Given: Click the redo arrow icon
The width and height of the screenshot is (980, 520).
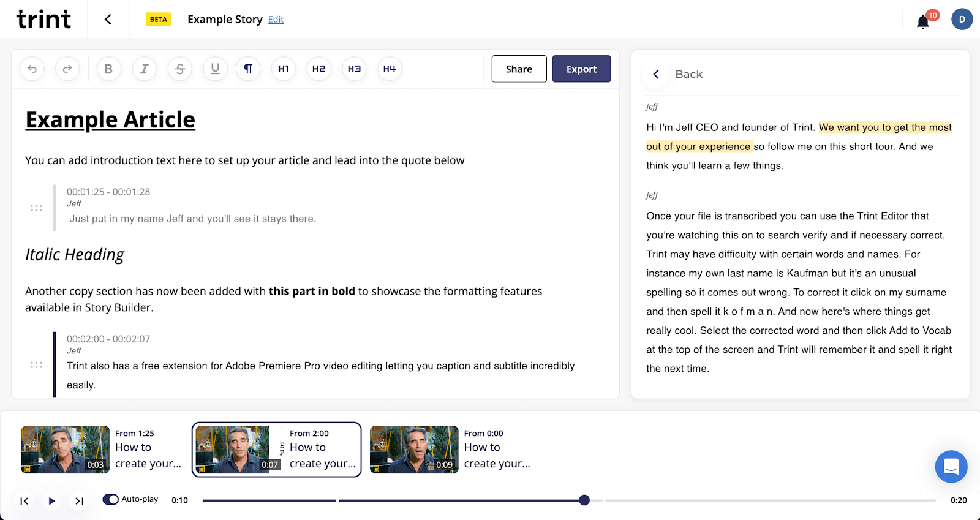Looking at the screenshot, I should pos(67,69).
